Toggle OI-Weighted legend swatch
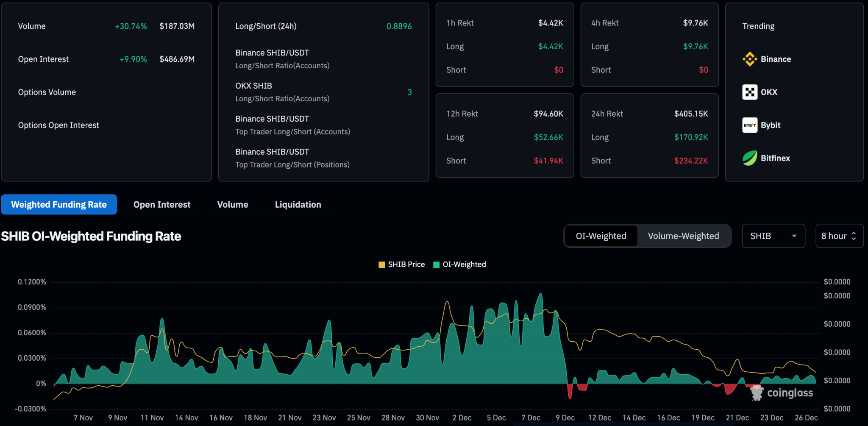Viewport: 868px width, 426px height. click(x=436, y=265)
